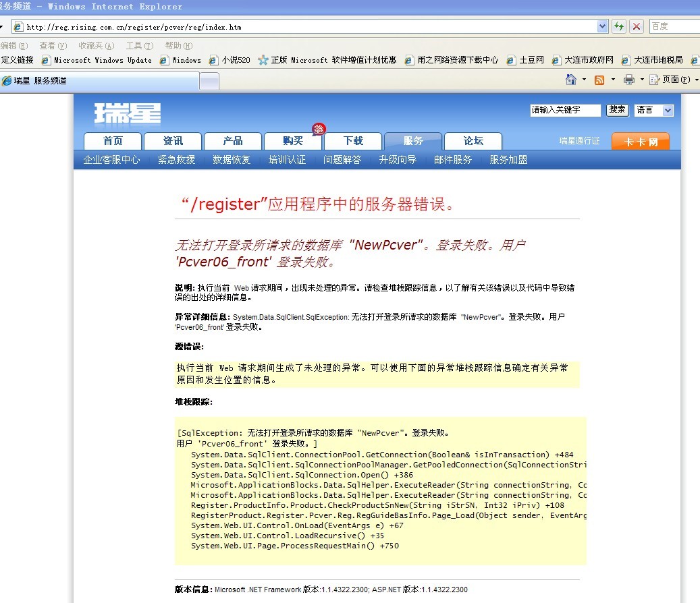Open 邮件服务 submenu link
Image resolution: width=700 pixels, height=603 pixels.
[453, 160]
